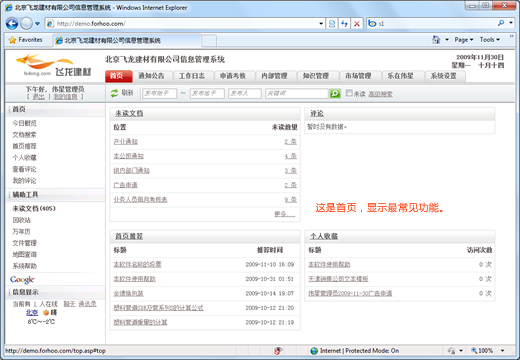Click the 更多 link in 未读文档 panel
520x360 pixels.
tap(284, 214)
